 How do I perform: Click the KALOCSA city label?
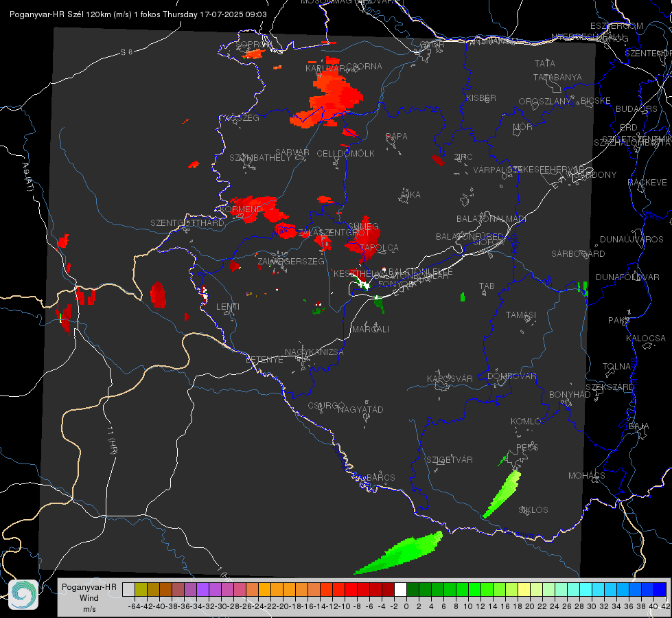click(646, 339)
